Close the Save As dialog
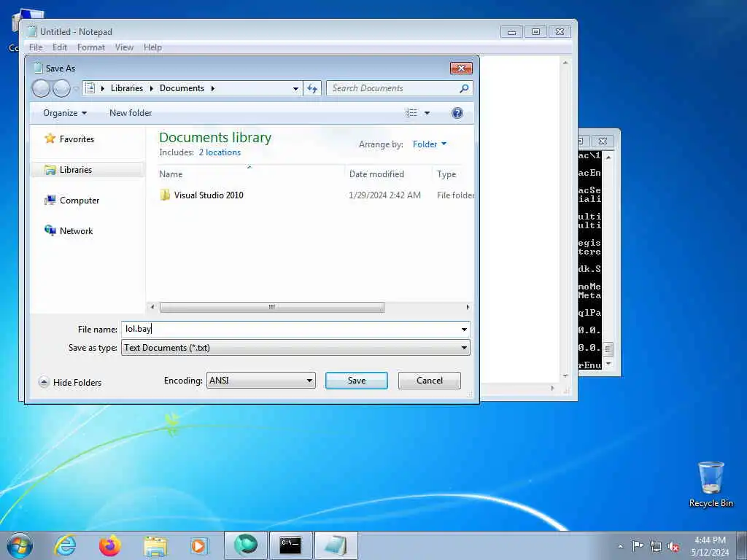The image size is (747, 560). (461, 68)
